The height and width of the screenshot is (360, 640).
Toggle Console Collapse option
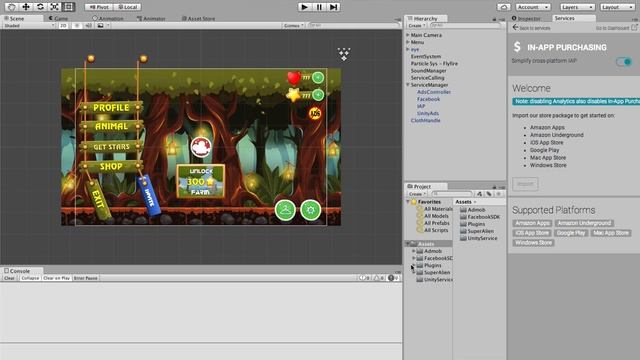point(30,278)
